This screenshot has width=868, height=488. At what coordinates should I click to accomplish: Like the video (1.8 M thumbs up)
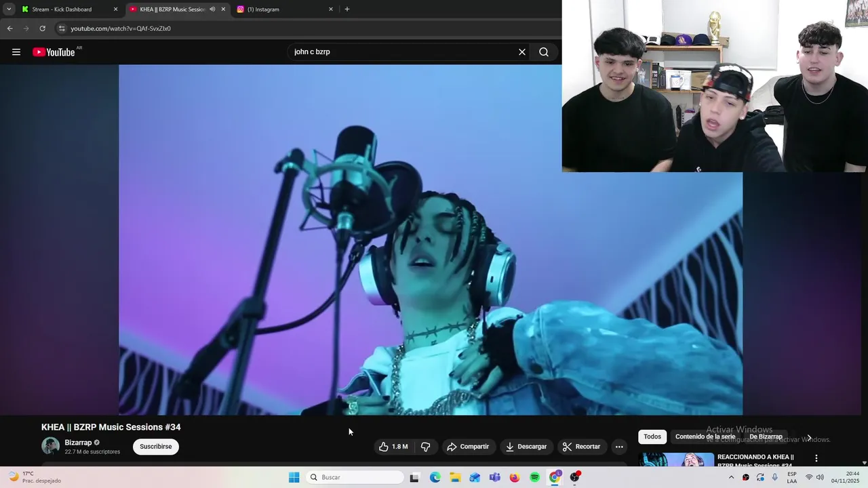click(x=393, y=447)
